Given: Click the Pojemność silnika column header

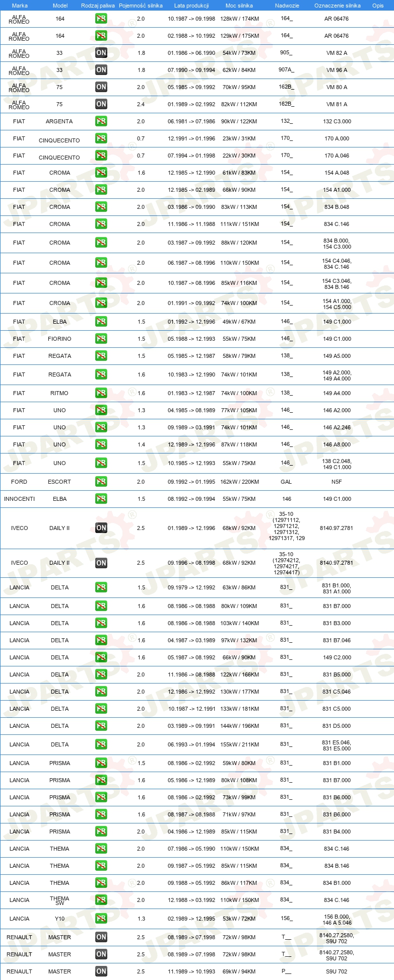Looking at the screenshot, I should click(x=141, y=6).
